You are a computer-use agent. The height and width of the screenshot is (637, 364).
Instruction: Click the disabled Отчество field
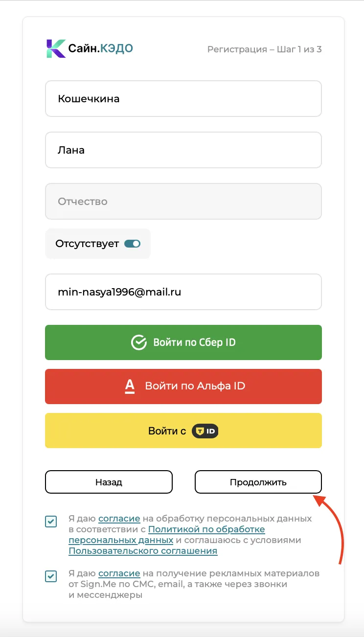[183, 202]
